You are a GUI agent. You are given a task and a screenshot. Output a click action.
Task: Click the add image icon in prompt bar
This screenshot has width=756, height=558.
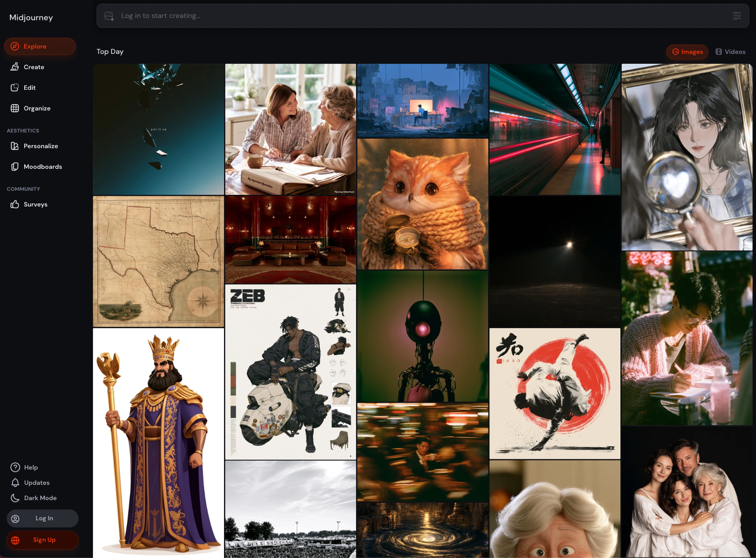[x=109, y=16]
